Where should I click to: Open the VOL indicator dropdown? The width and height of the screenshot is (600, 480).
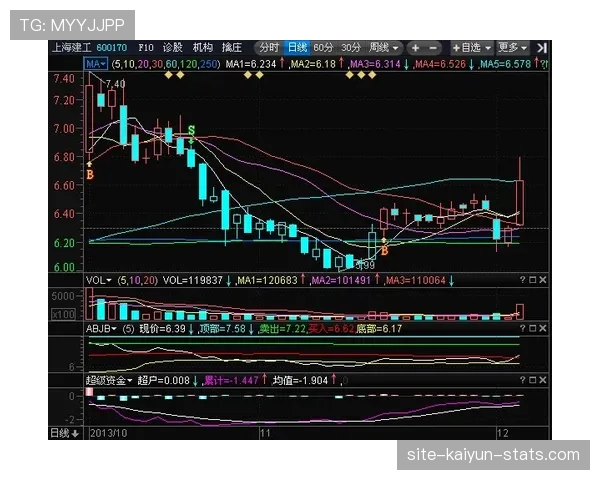pos(100,281)
